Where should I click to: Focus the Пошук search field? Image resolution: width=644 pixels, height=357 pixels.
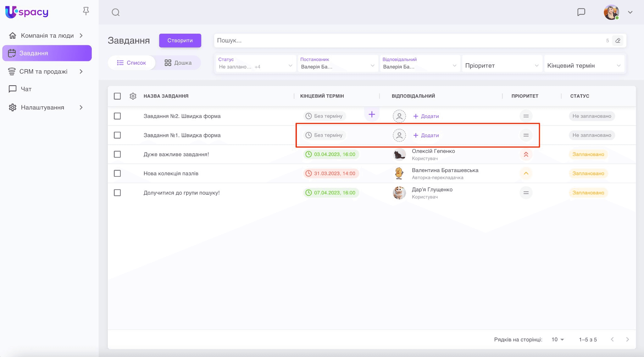tap(409, 41)
